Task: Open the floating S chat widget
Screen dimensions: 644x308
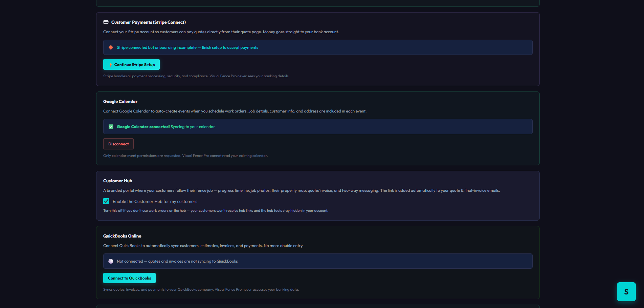Action: (x=626, y=292)
